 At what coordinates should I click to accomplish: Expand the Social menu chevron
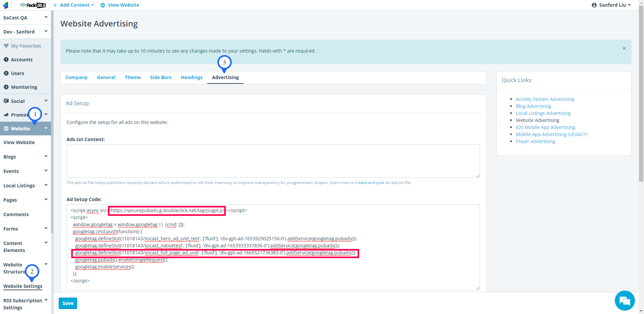pyautogui.click(x=46, y=101)
